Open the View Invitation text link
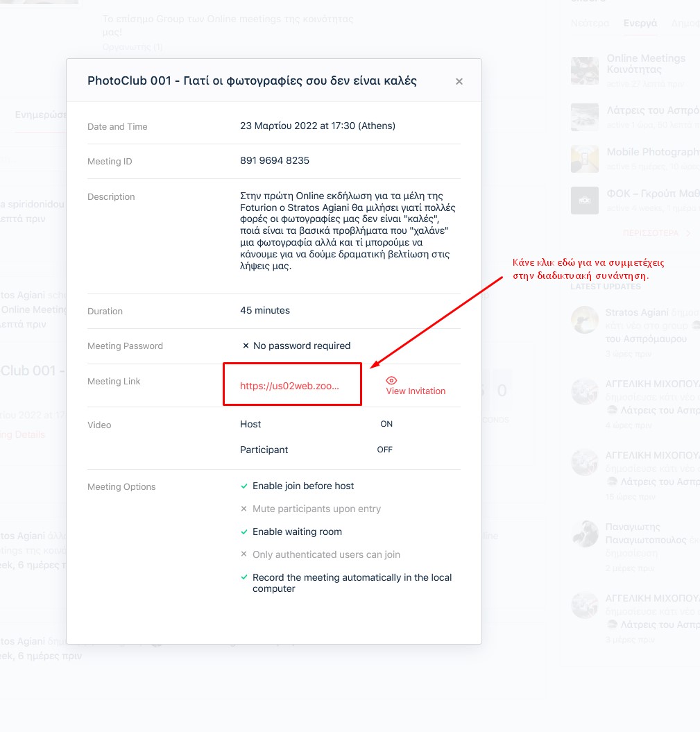This screenshot has height=732, width=700. [x=416, y=391]
